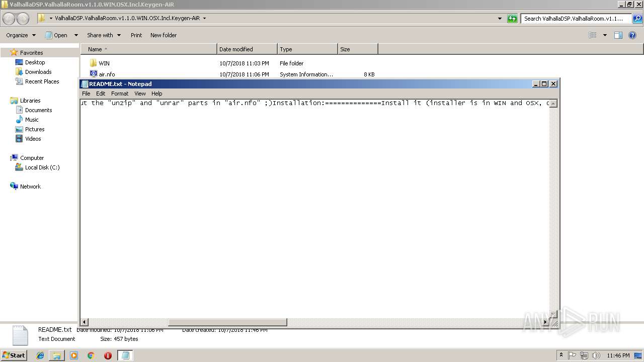Select Network in navigation pane
644x362 pixels.
pos(30,187)
